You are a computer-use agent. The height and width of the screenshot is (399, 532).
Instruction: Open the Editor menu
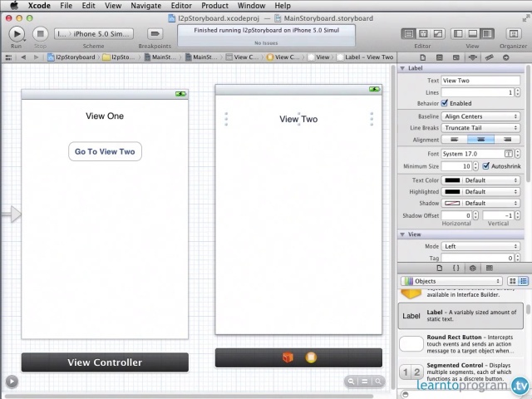(181, 6)
